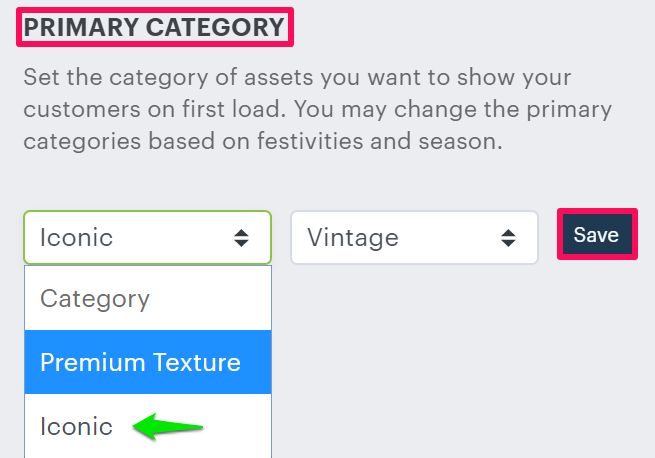Click the PRIMARY CATEGORY heading
Viewport: 655px width, 458px height.
(x=154, y=27)
